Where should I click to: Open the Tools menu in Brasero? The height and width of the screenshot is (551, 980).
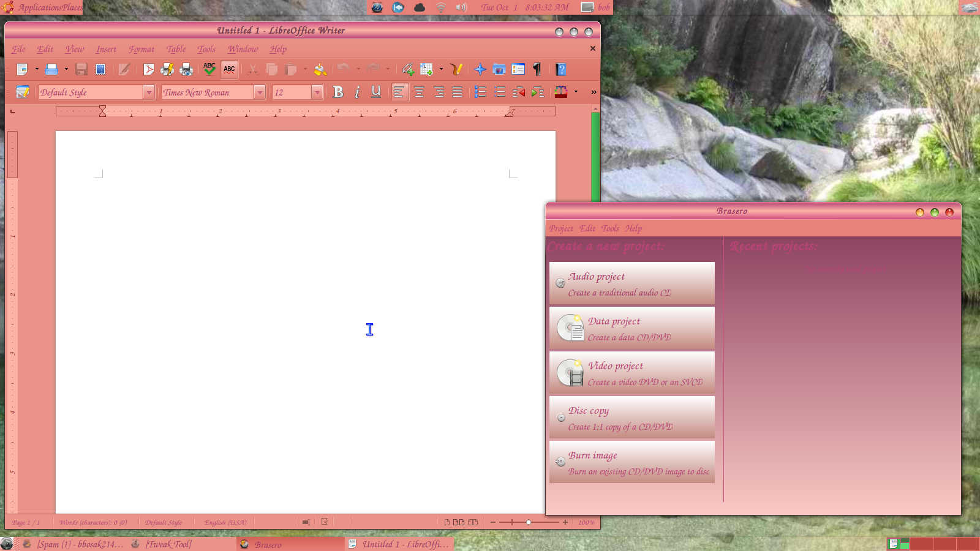tap(610, 228)
